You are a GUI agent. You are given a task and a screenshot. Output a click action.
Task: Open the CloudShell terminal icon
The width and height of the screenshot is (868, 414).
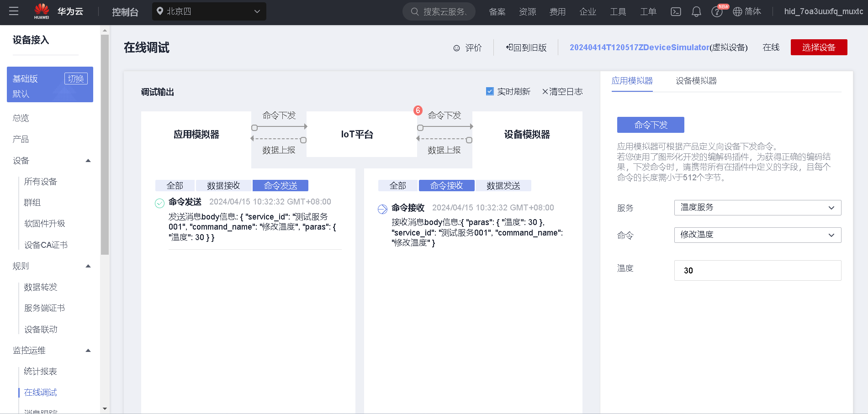[x=676, y=12]
